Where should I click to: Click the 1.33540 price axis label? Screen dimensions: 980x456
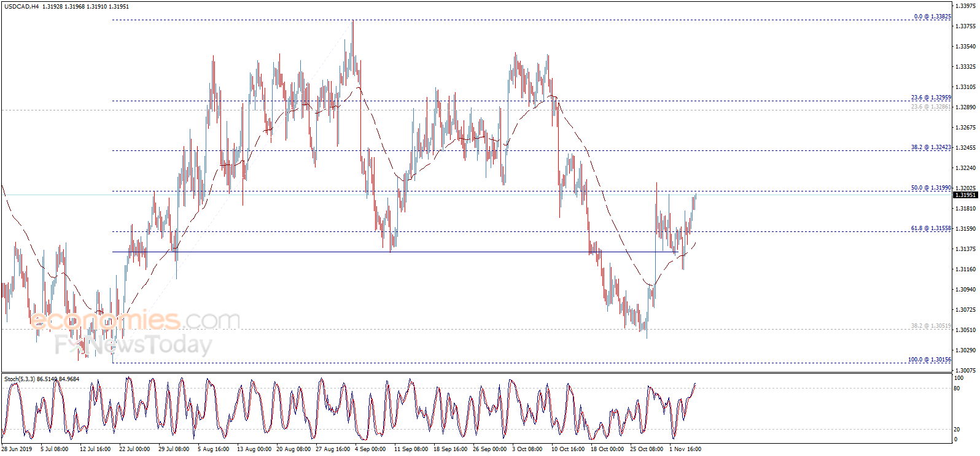(966, 47)
